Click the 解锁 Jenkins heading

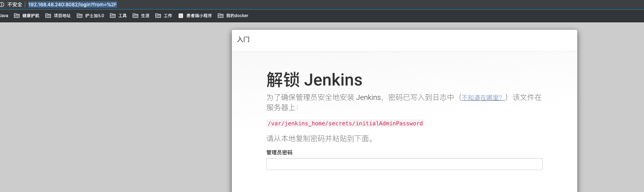point(314,80)
